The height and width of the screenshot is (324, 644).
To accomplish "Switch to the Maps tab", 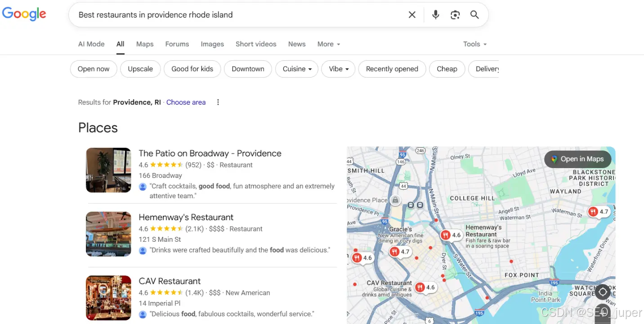I will tap(145, 44).
